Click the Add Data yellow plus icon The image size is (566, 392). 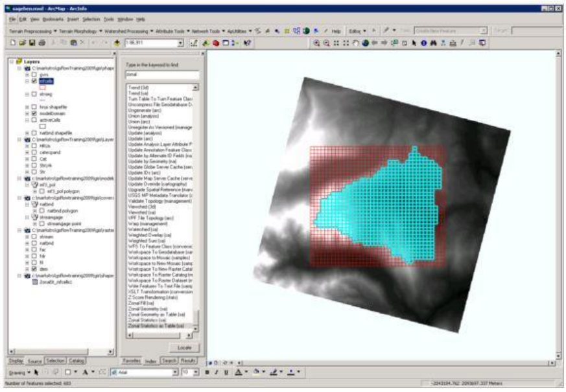[117, 43]
